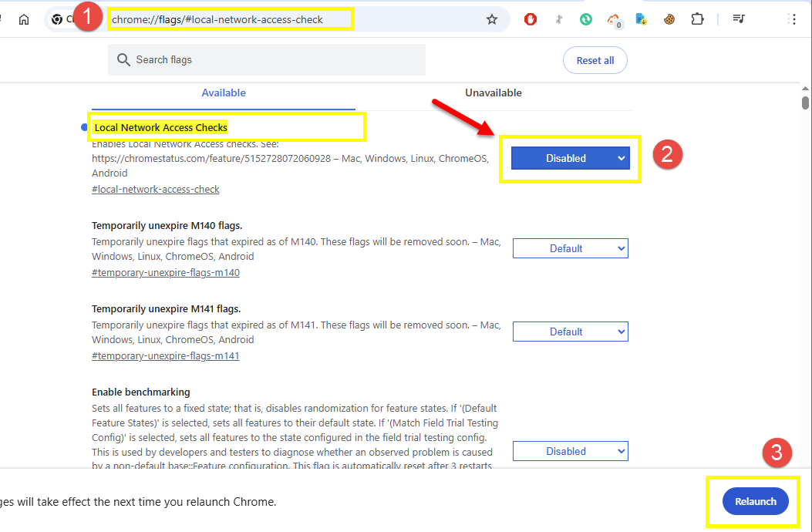
Task: Open the media controls music note icon
Action: 739,20
